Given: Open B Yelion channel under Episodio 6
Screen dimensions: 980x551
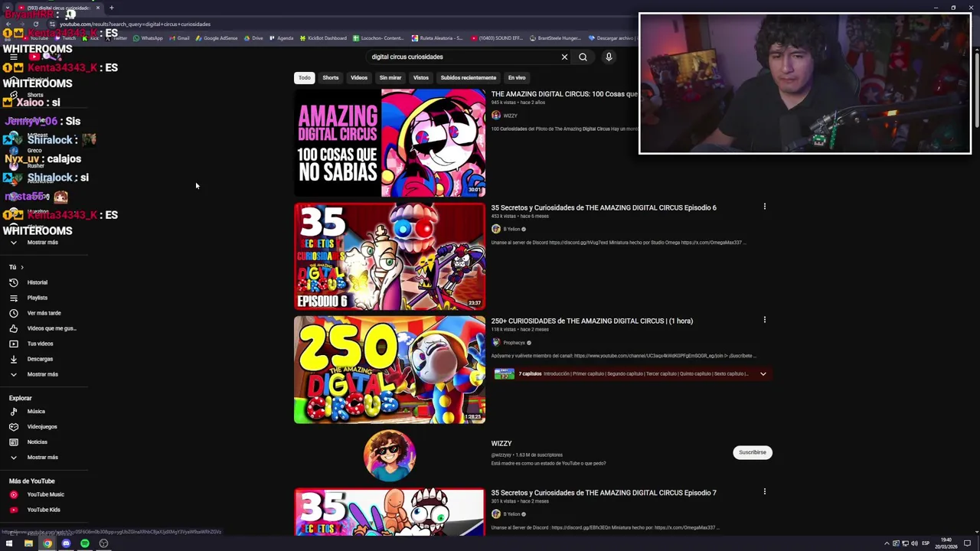Looking at the screenshot, I should tap(511, 229).
